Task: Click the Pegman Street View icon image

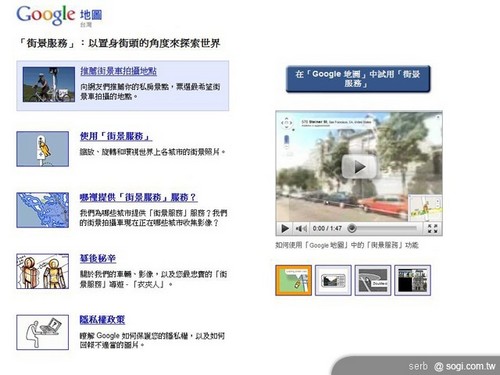Action: click(x=43, y=149)
